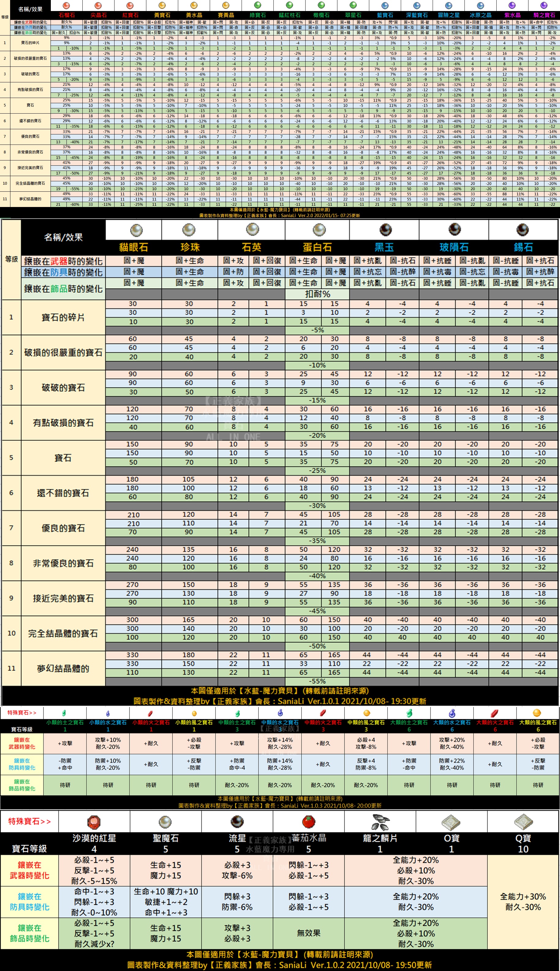Click the gem icon above 石英
The height and width of the screenshot is (971, 560).
tap(252, 229)
